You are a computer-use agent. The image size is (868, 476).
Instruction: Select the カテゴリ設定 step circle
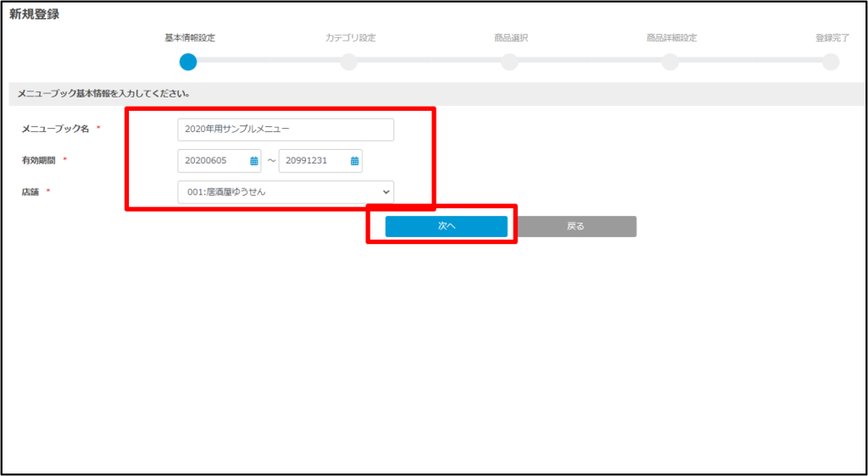click(348, 62)
